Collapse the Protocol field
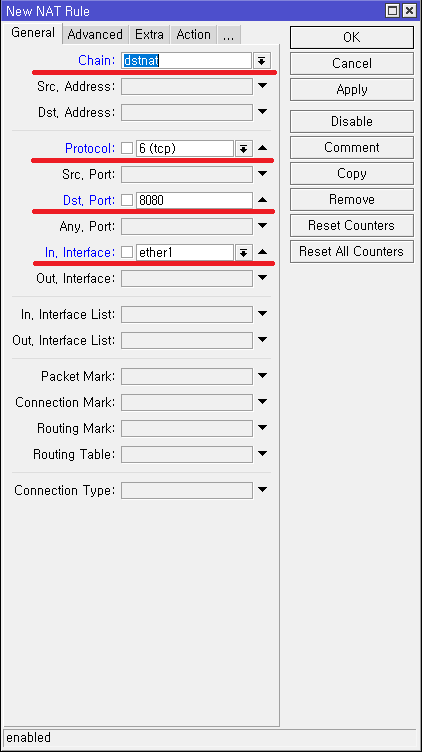422x752 pixels. (262, 148)
